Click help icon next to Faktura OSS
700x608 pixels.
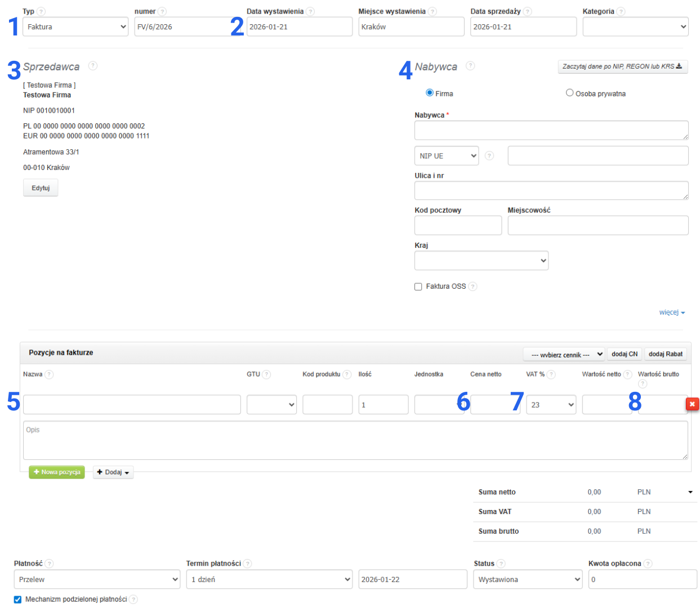[x=473, y=287]
